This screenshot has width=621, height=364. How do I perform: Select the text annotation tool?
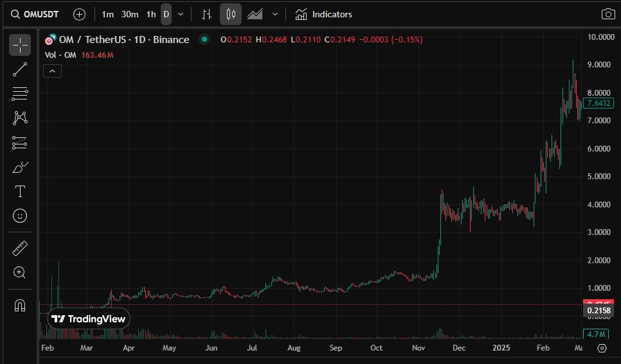click(20, 191)
